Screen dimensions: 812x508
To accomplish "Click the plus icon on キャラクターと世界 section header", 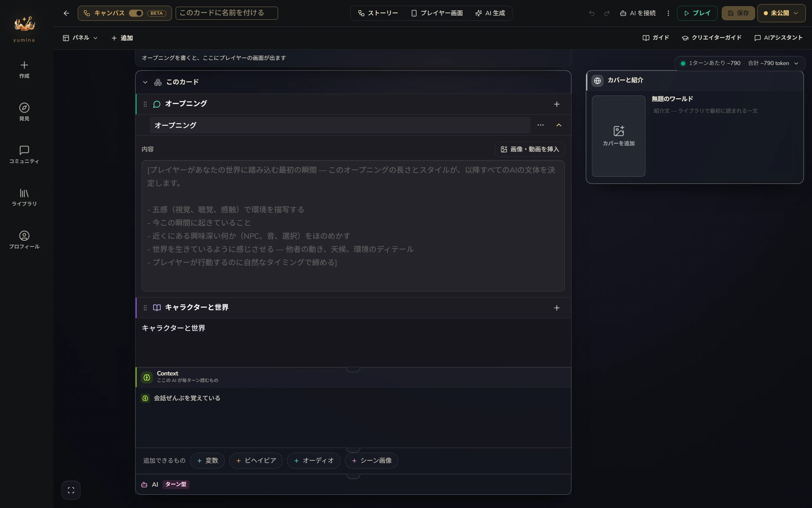I will (x=557, y=308).
